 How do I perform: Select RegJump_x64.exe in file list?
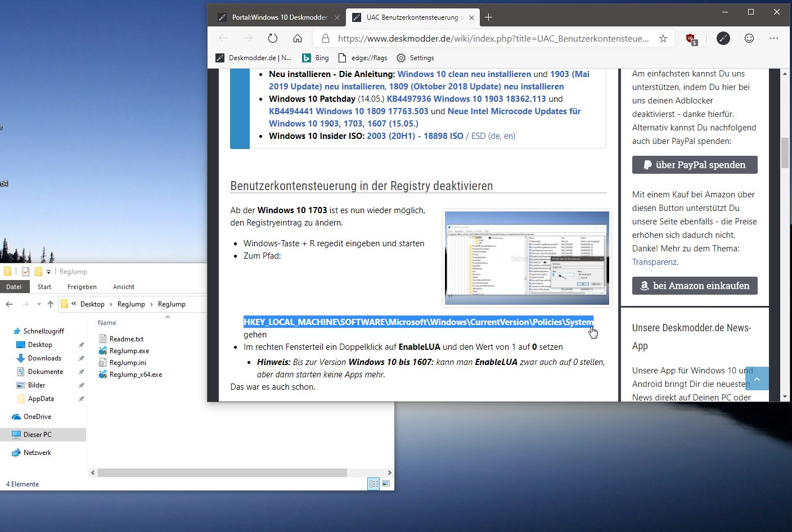click(x=136, y=375)
